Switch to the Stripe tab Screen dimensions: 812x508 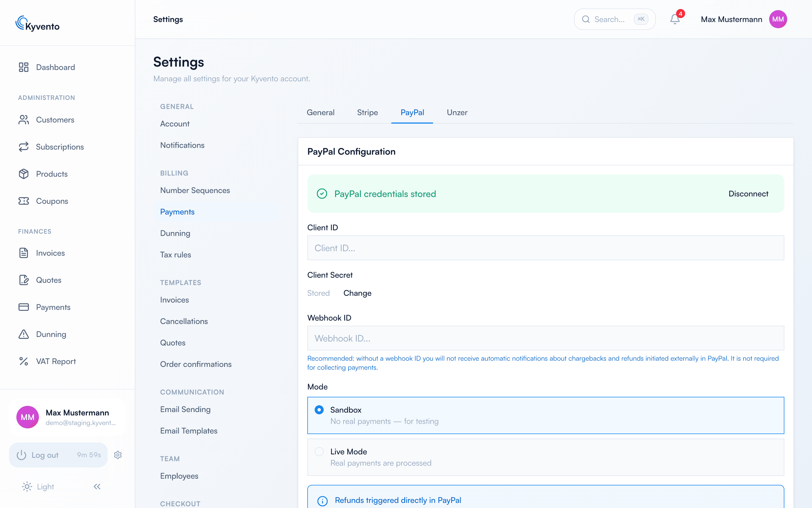point(367,113)
